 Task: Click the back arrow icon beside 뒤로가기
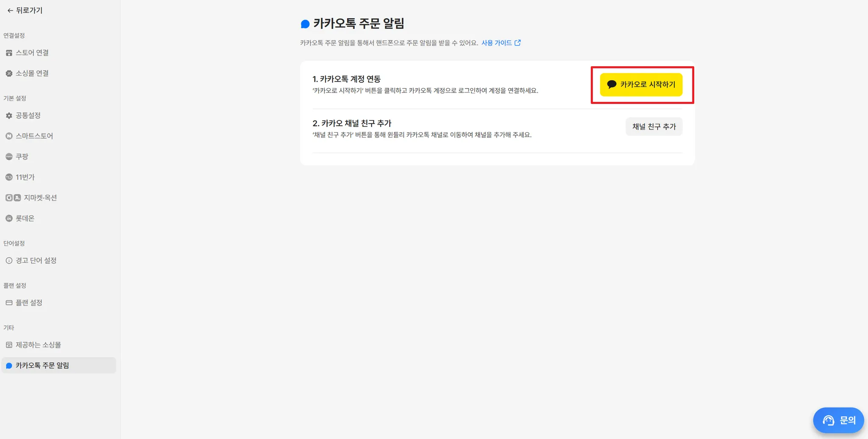coord(10,11)
